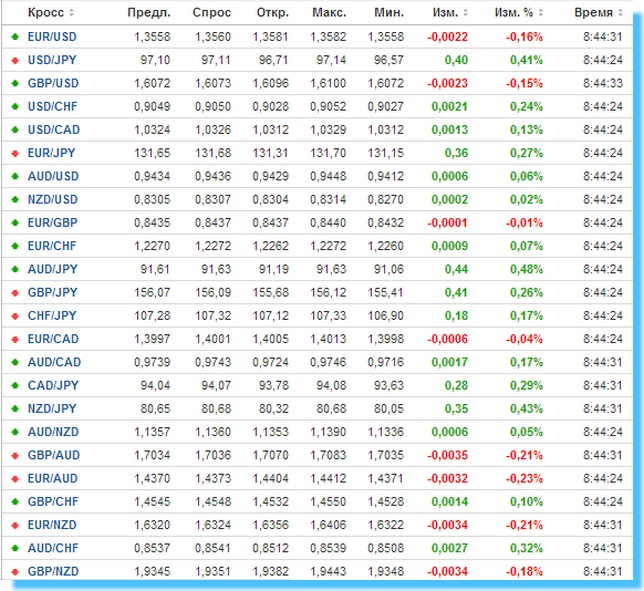644x591 pixels.
Task: Click the green arrow icon beside GBP/USD
Action: [15, 83]
